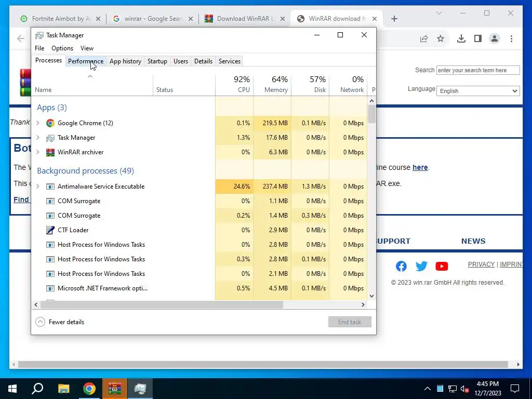Expand Antimalware Service Executable row

coord(38,187)
